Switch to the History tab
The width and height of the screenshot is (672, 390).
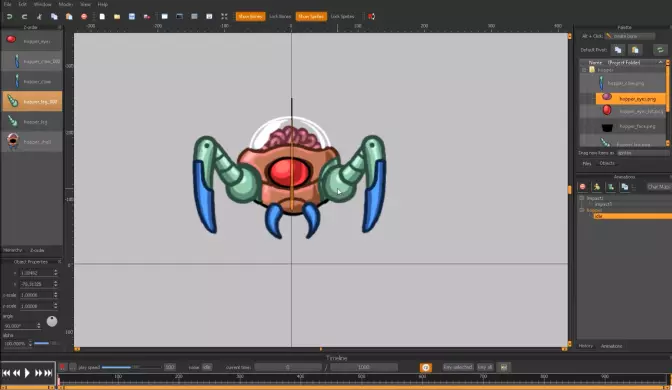coord(586,346)
